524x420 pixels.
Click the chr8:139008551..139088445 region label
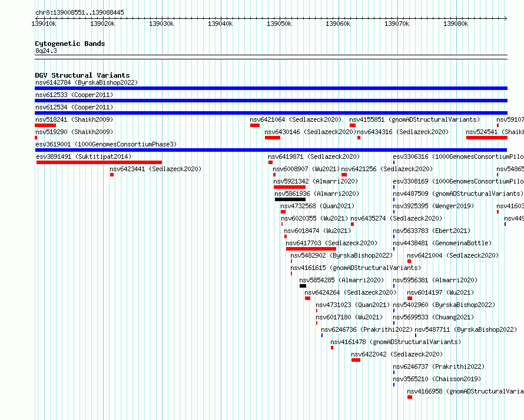[x=79, y=12]
